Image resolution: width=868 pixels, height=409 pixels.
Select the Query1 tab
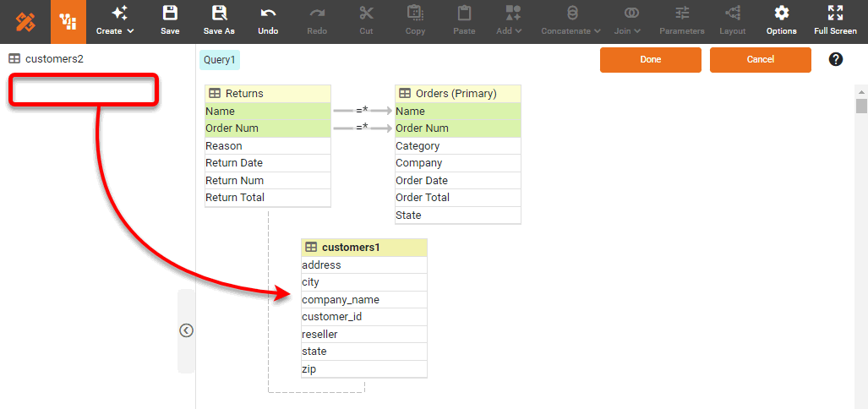[220, 60]
